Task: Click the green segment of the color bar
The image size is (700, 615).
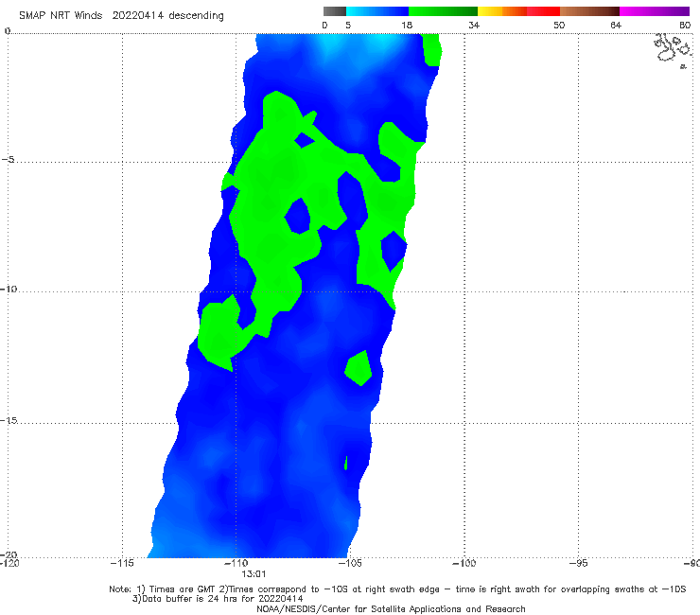Action: tap(443, 11)
